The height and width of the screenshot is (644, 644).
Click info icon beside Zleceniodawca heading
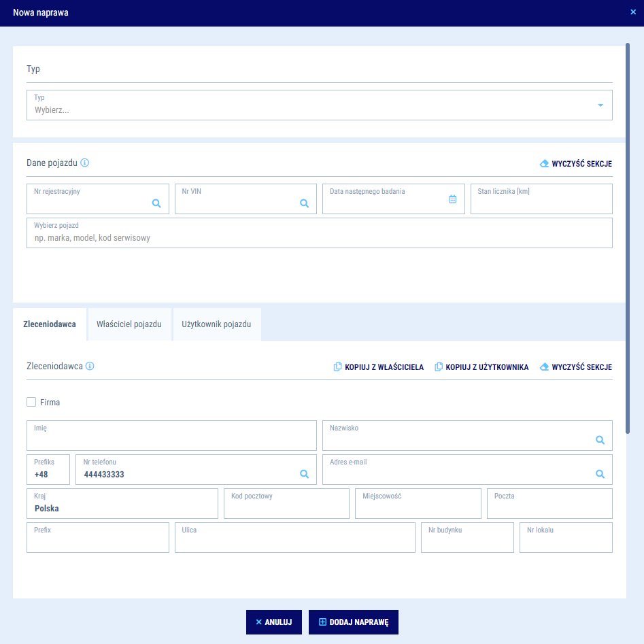coord(90,366)
